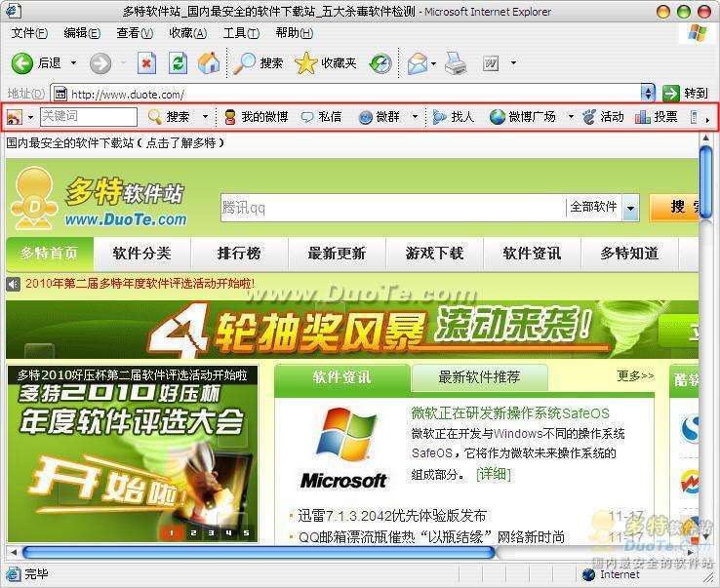
Task: Open the 迅雷7.1.3.2042优先体验版发布 news link
Action: 392,516
